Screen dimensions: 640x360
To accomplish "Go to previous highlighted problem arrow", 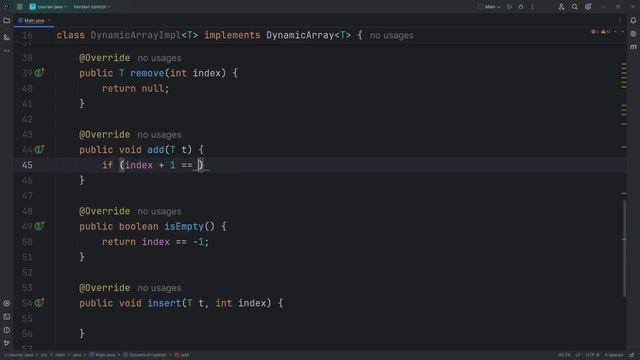I will [x=616, y=32].
